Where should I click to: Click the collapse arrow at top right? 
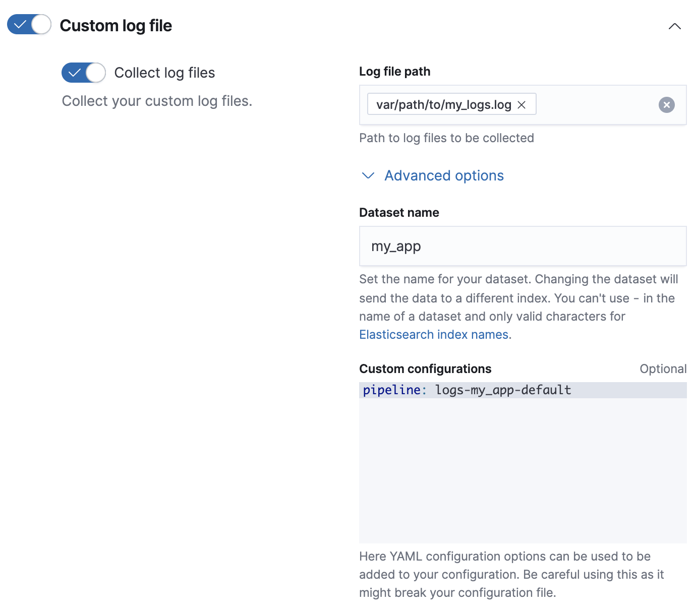point(675,26)
